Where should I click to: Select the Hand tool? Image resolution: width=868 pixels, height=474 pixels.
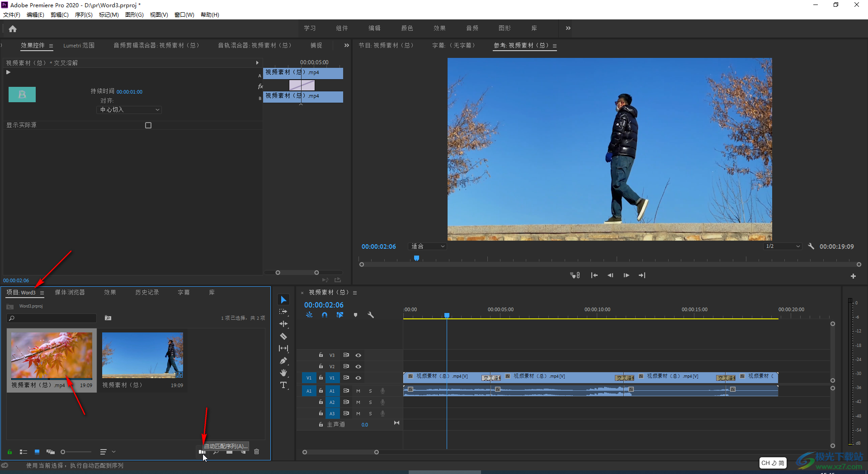pos(283,373)
